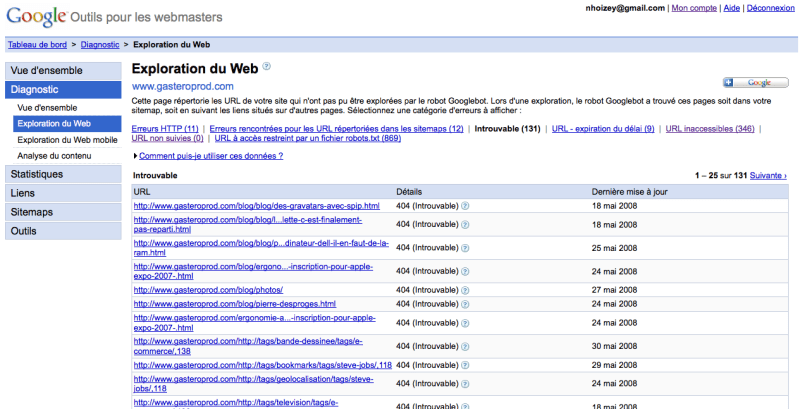
Task: Open blog/ergono inscription-pour-apple-expo URL
Action: [x=254, y=272]
